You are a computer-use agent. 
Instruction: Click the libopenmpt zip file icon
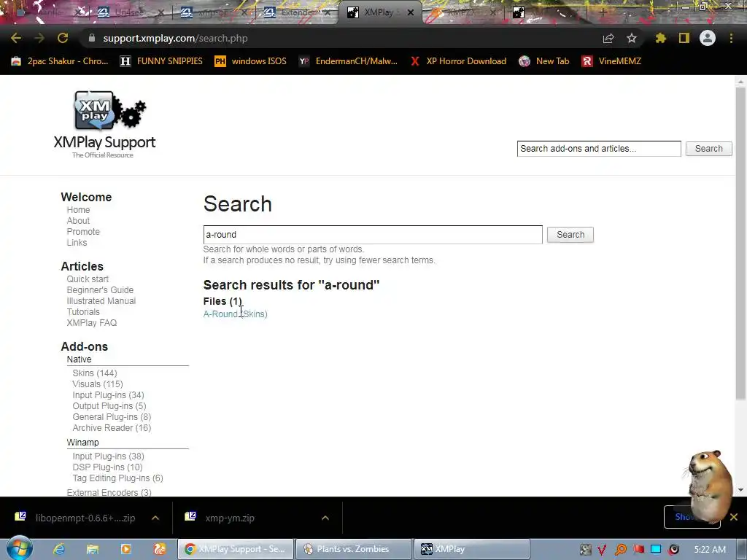coord(20,516)
